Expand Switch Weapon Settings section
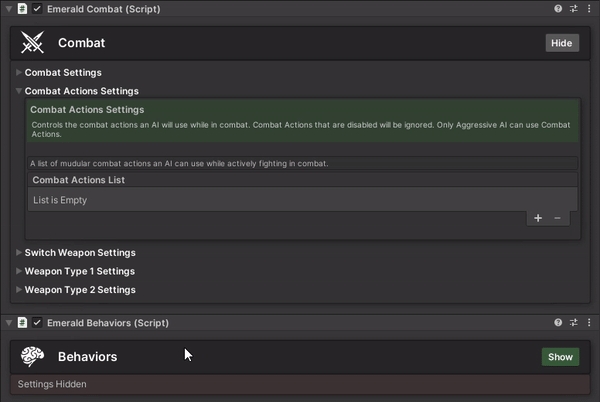This screenshot has height=402, width=600. (x=79, y=253)
